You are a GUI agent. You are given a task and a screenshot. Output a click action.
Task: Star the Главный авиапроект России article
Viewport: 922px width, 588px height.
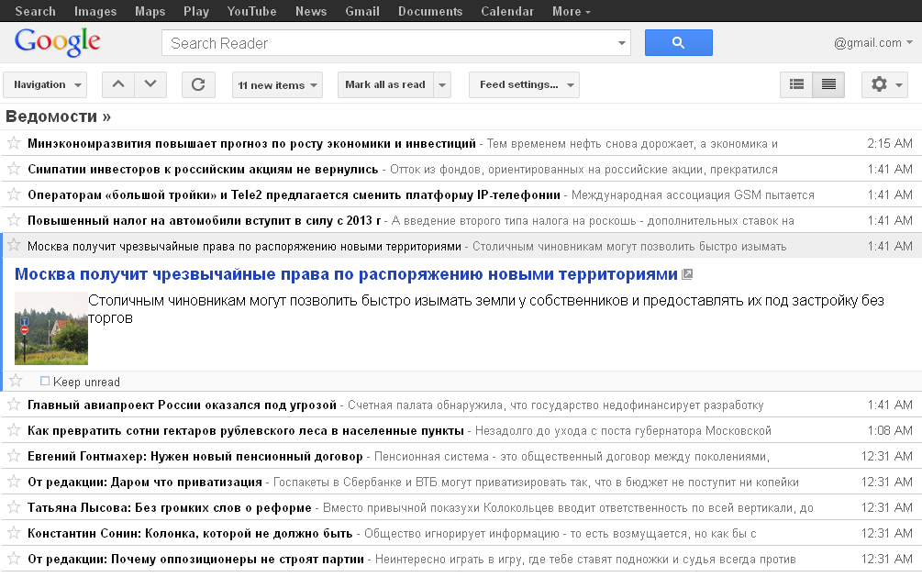pos(14,404)
